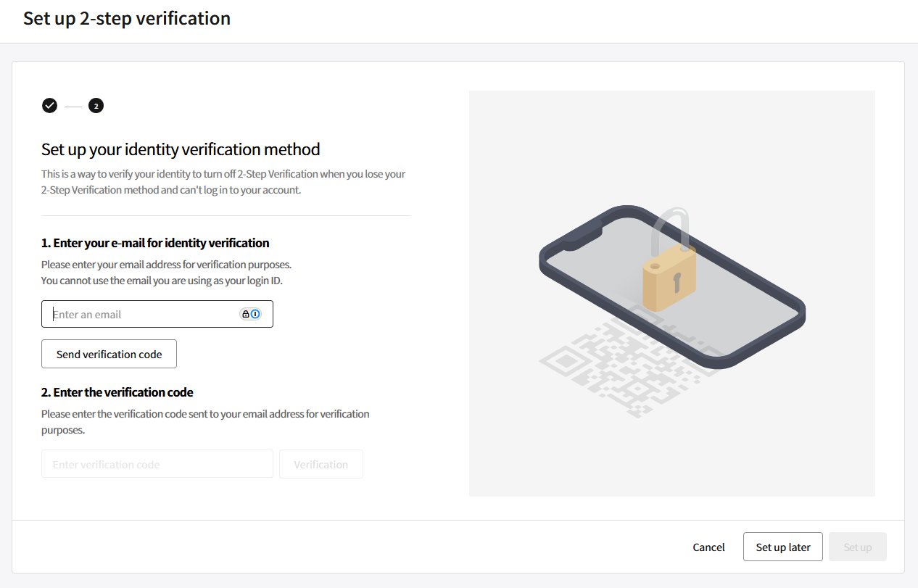Click the connector line between step indicators

pos(73,107)
